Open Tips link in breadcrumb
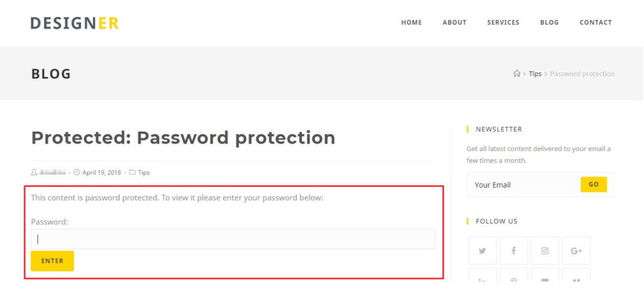 point(535,74)
